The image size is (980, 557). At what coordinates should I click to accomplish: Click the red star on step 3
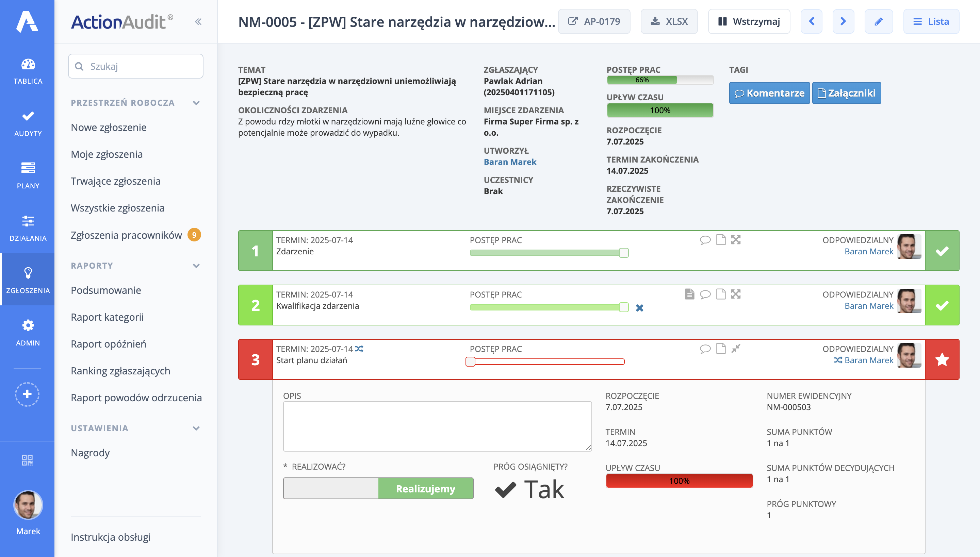click(x=942, y=360)
